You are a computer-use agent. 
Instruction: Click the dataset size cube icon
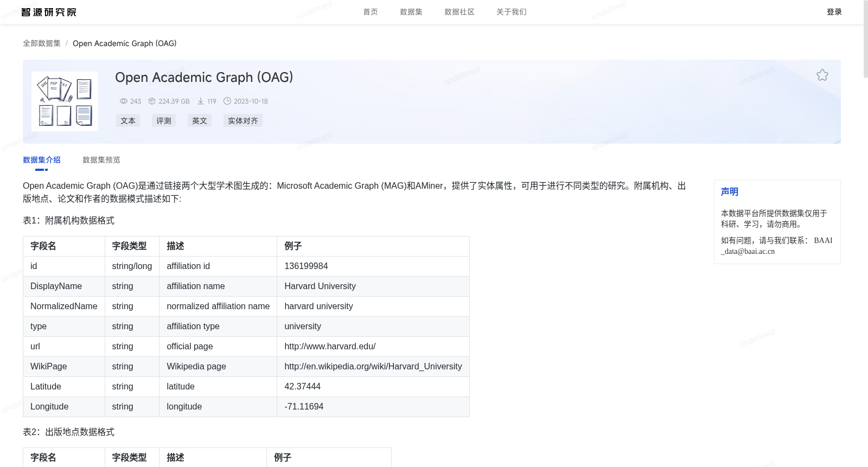[x=152, y=101]
